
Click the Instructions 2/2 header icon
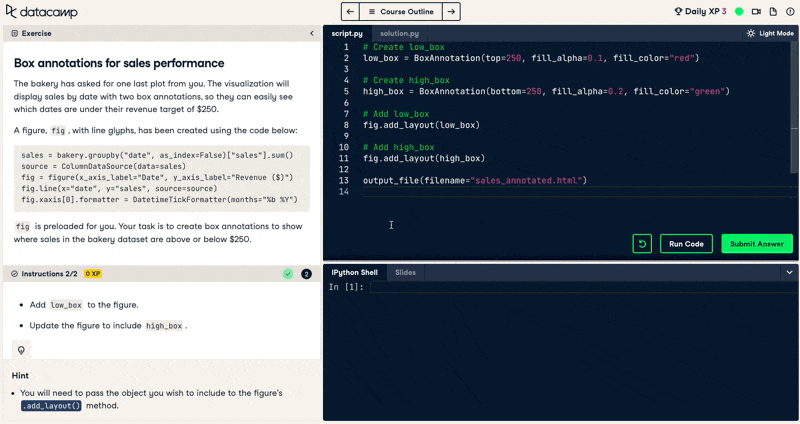pos(14,274)
